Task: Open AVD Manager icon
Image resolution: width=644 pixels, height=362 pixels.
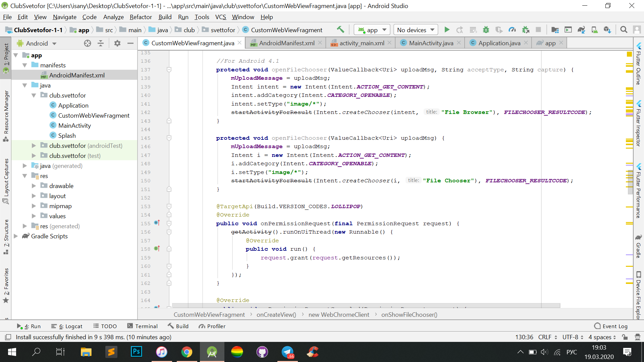Action: point(594,30)
